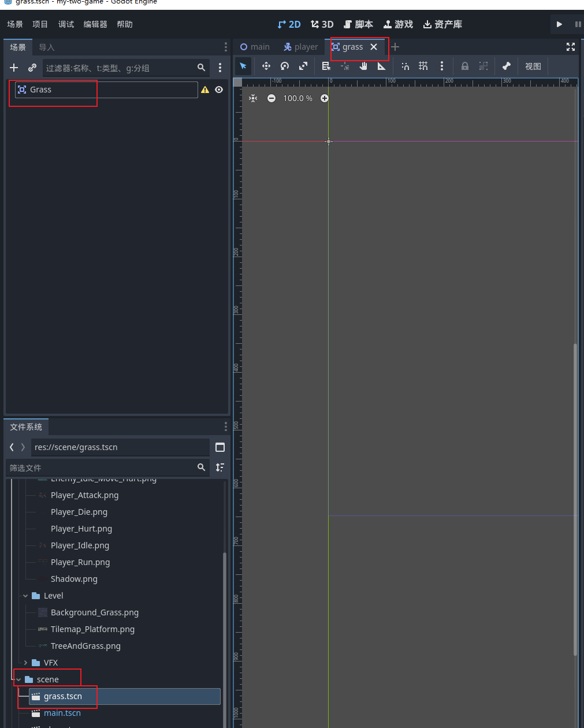Switch to the grass scene tab
This screenshot has width=584, height=728.
[347, 47]
